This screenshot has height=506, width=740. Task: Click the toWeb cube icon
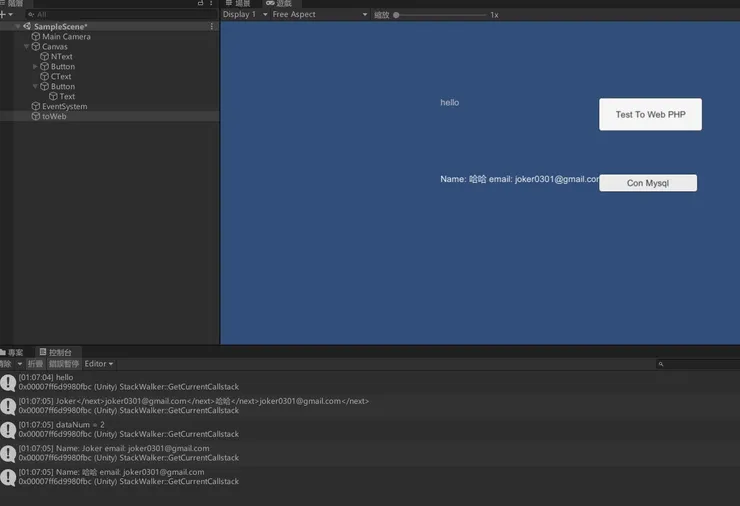point(35,116)
